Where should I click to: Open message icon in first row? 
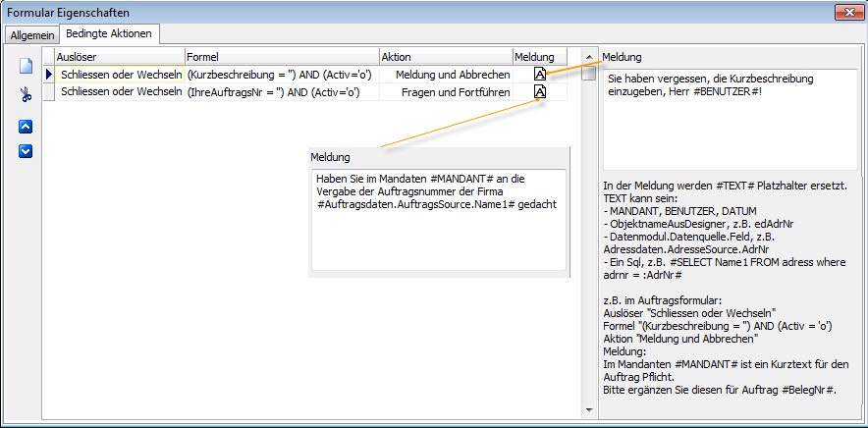pos(540,75)
